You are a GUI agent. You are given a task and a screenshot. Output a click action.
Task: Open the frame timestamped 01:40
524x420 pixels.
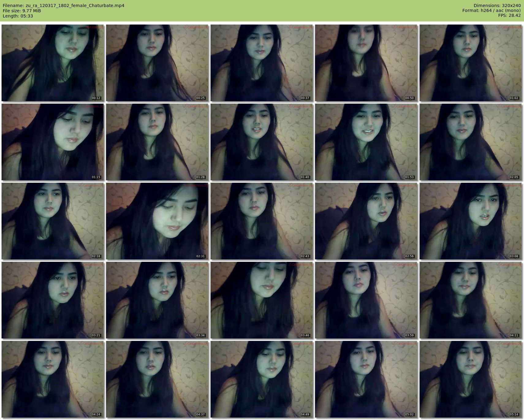click(262, 142)
